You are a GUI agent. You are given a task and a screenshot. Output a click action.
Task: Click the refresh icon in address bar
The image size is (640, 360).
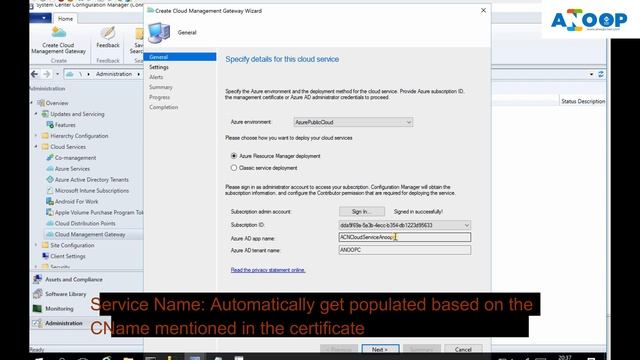click(x=601, y=74)
